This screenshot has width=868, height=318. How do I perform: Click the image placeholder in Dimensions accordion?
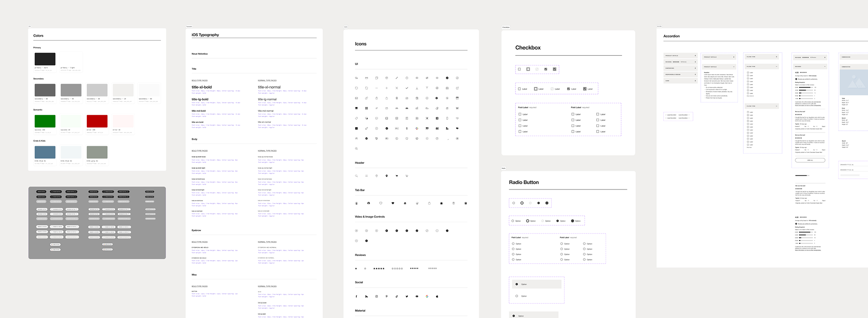point(854,82)
